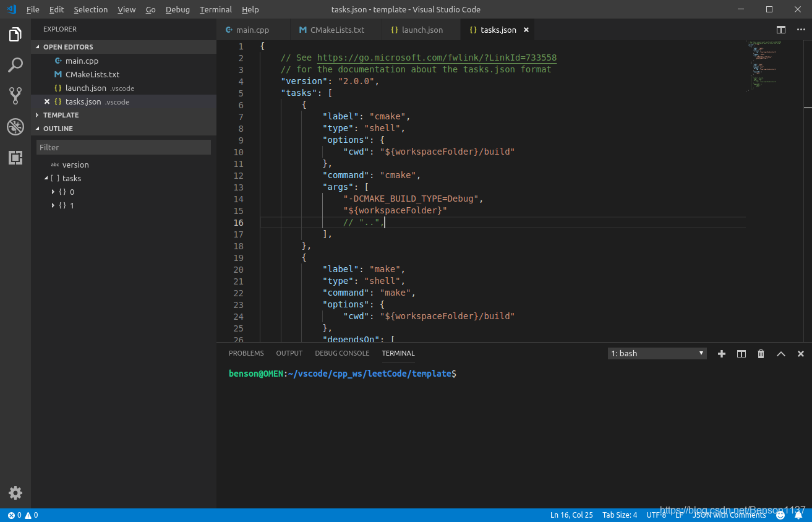Screen dimensions: 812x522
Task: Close the terminal panel
Action: point(800,354)
